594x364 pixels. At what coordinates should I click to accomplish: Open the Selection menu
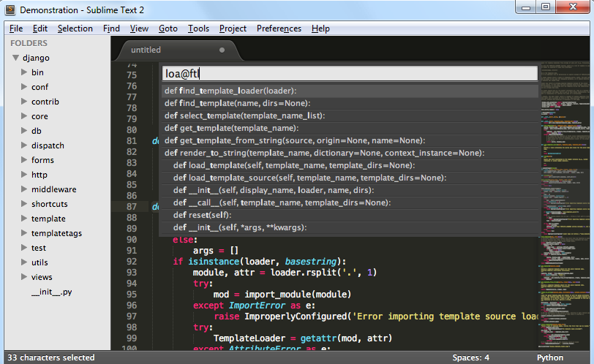[75, 29]
